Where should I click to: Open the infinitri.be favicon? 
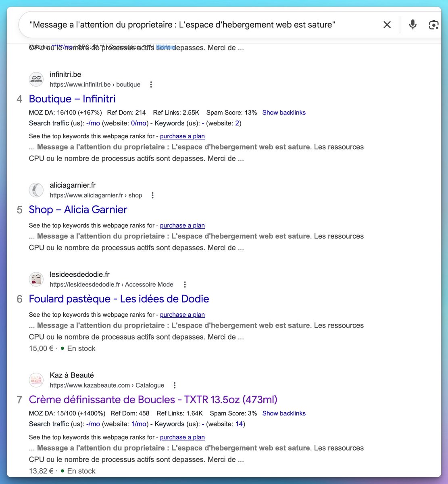click(x=36, y=79)
